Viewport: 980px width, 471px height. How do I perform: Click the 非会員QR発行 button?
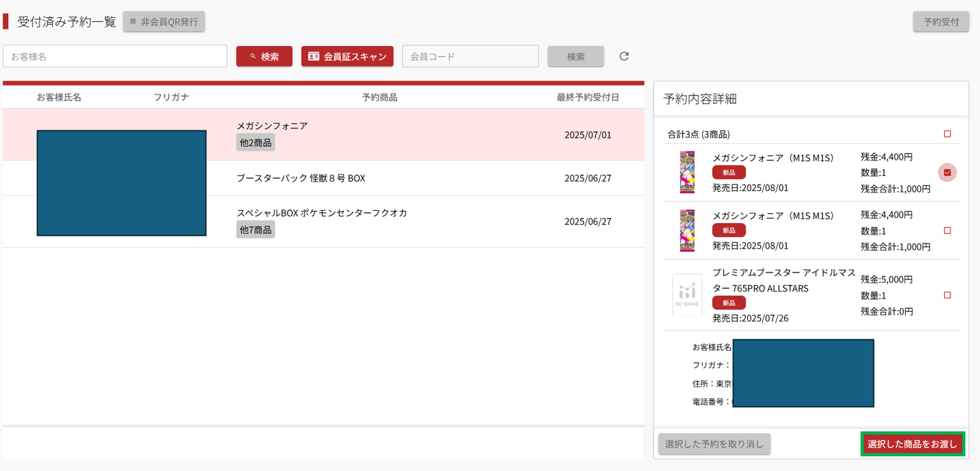click(164, 22)
